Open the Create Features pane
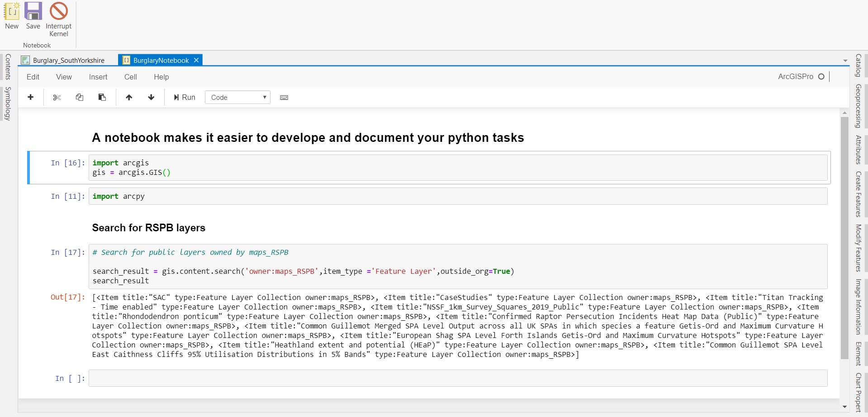The image size is (868, 417). [x=858, y=194]
